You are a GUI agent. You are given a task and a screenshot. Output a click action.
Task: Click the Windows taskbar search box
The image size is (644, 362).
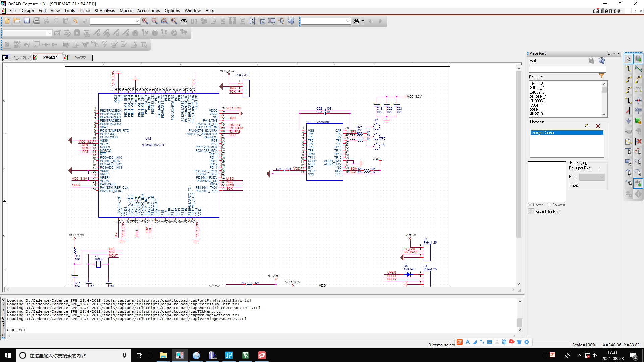point(73,355)
